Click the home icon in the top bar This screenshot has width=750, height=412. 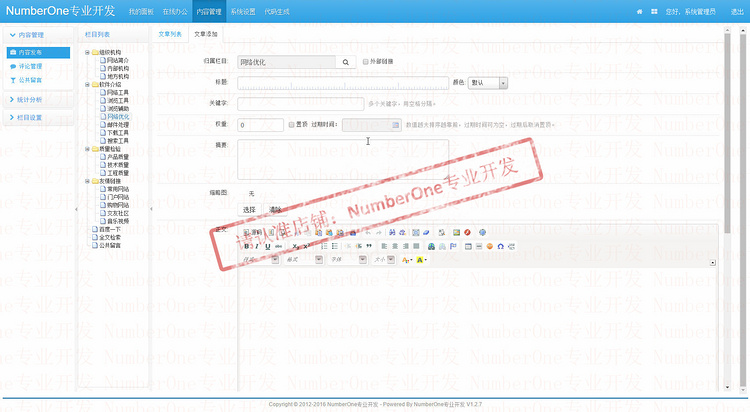640,11
